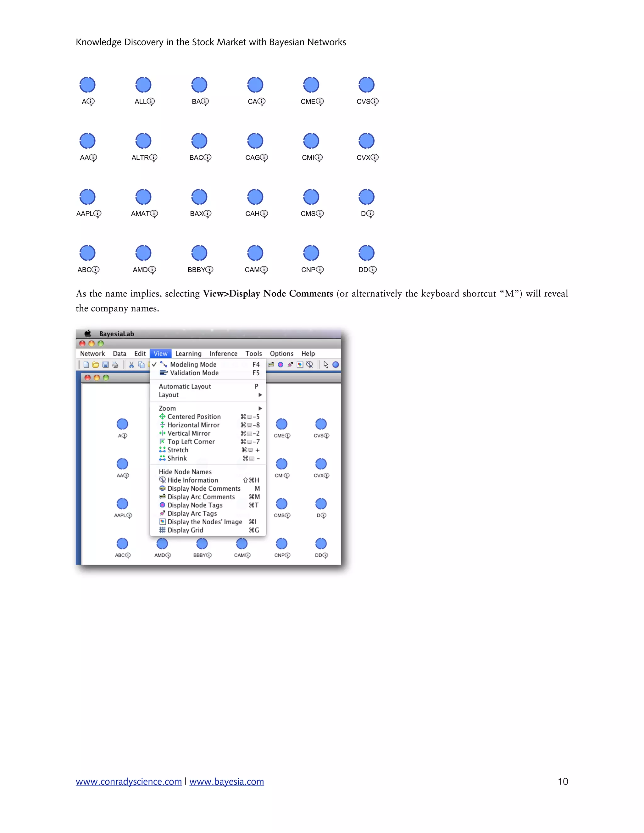Choose Automatic Layout from the View menu
The image size is (644, 833).
coord(185,386)
